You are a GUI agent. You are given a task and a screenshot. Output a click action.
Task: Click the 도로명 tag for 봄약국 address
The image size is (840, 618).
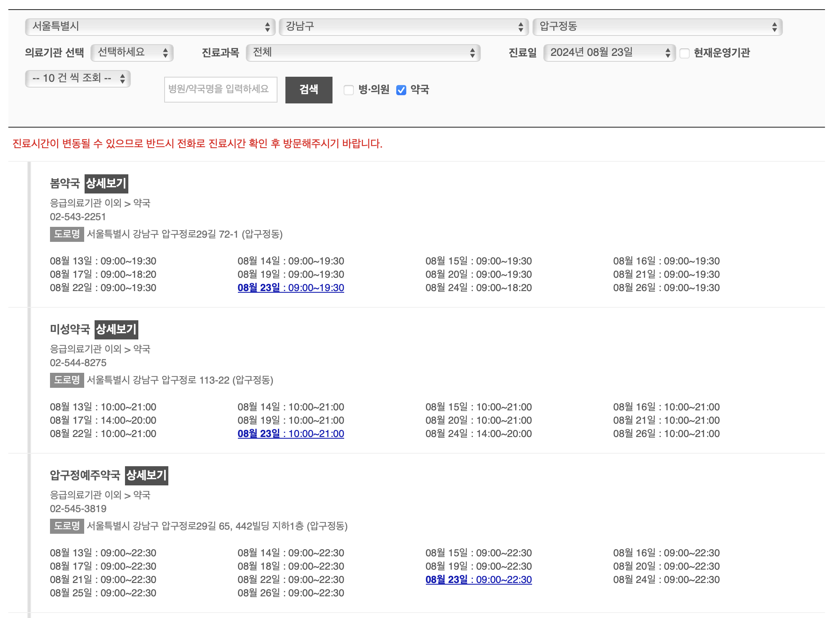pos(67,234)
